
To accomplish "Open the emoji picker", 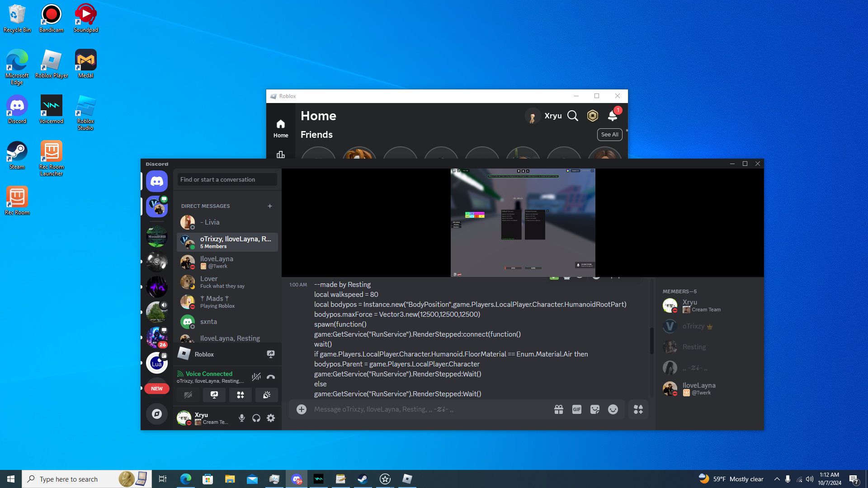I will (x=613, y=409).
